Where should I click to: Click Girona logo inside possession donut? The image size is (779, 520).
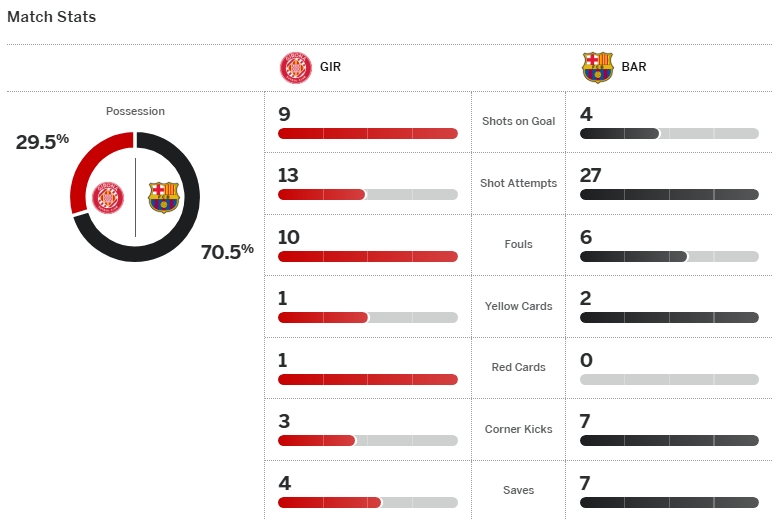coord(107,196)
